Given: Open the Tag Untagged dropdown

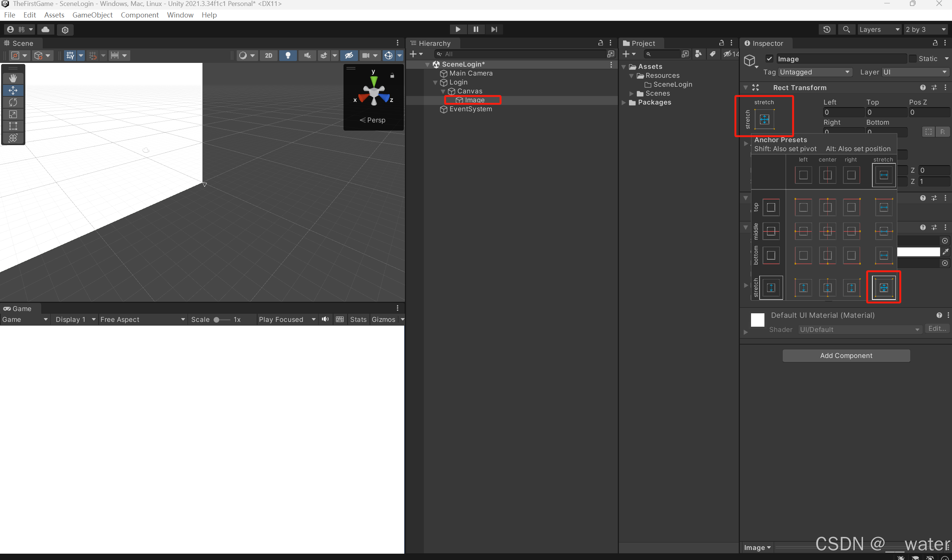Looking at the screenshot, I should point(815,72).
